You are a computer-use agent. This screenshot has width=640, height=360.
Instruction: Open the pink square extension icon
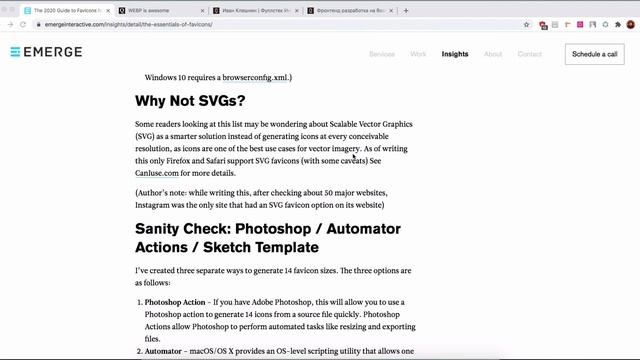[x=580, y=24]
